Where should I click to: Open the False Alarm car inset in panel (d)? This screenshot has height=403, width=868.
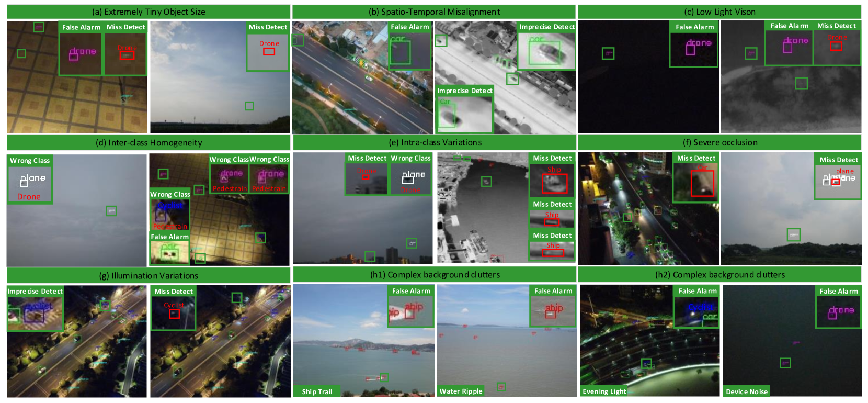pos(170,249)
